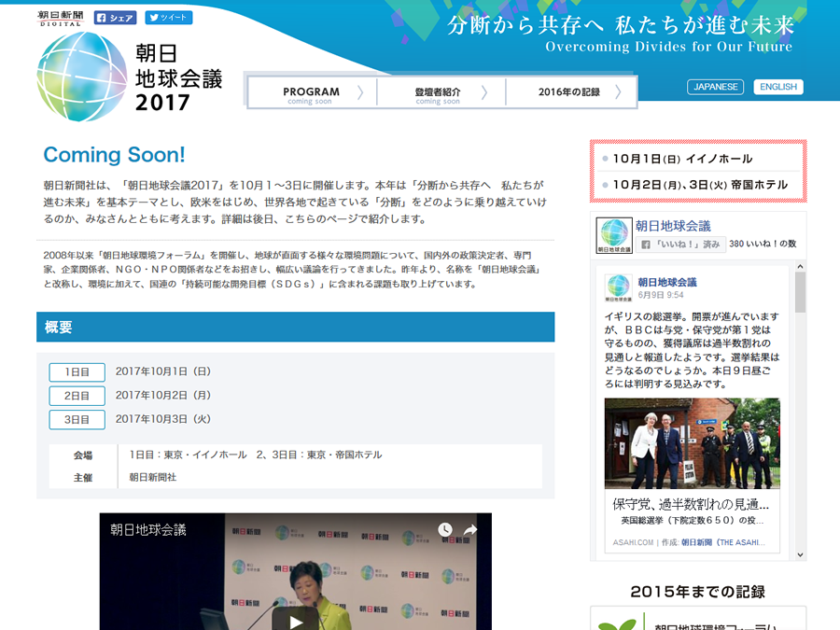This screenshot has width=840, height=630.
Task: Click the 概要 section header
Action: 295,327
